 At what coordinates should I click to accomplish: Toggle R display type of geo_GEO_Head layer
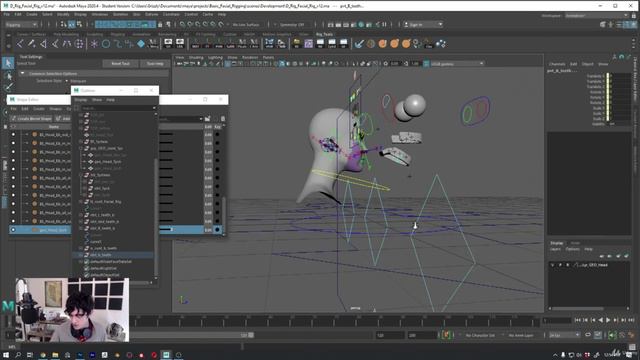(x=568, y=265)
